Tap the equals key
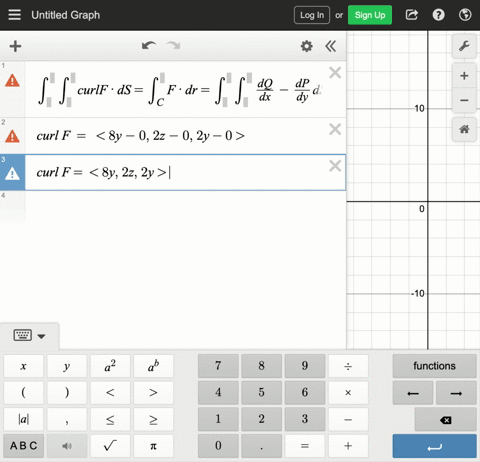480x462 pixels. 305,446
